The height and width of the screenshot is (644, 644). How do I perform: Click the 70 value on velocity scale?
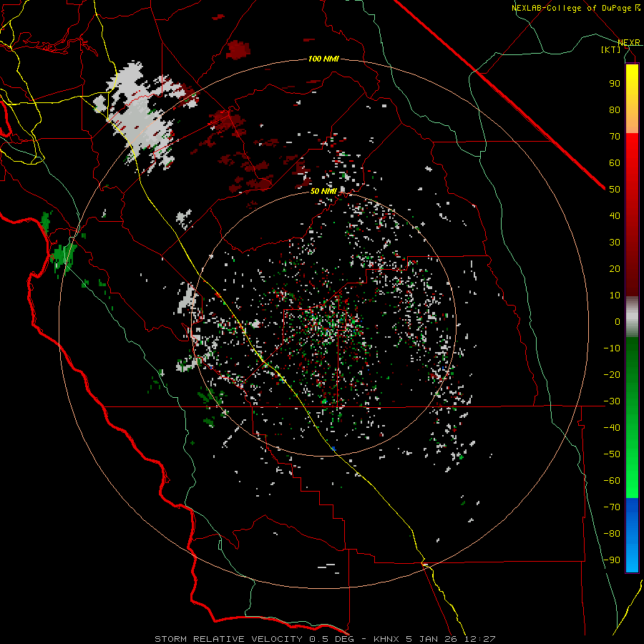tap(615, 137)
